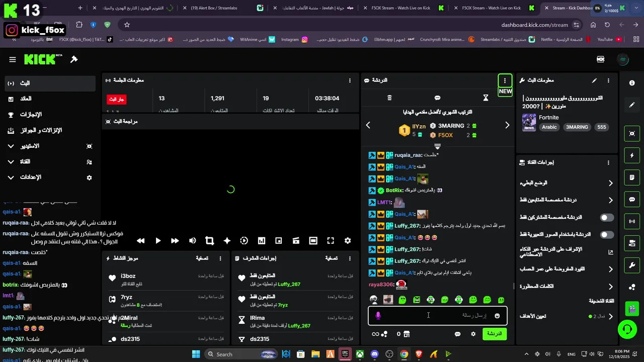Image resolution: width=644 pixels, height=362 pixels.
Task: Select البث in the left sidebar
Action: [x=50, y=83]
